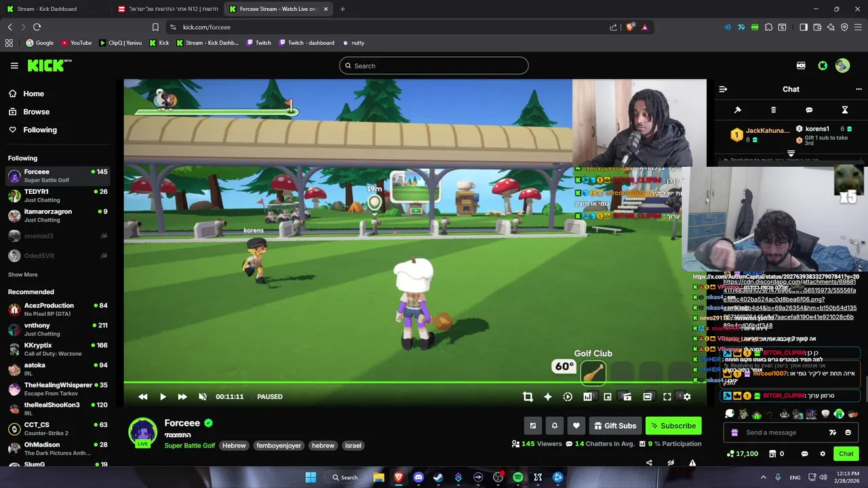The width and height of the screenshot is (868, 488).
Task: Select itamarorzagron channel in sidebar
Action: pyautogui.click(x=58, y=216)
